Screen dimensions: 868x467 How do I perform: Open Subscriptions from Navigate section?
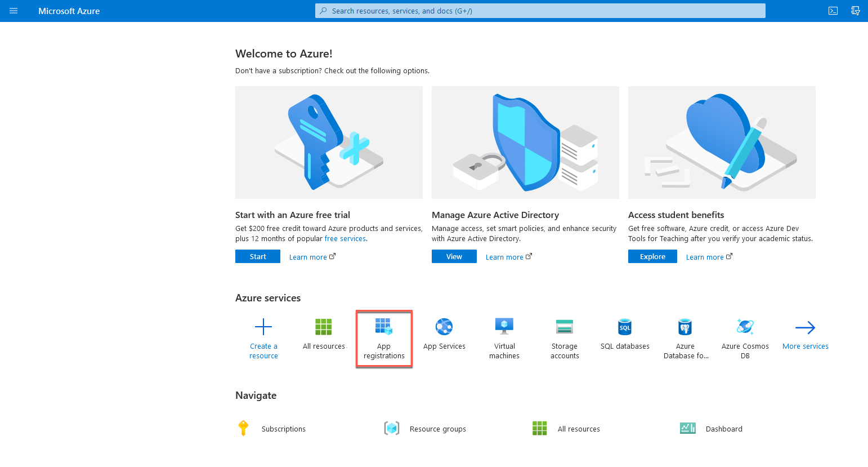point(283,428)
